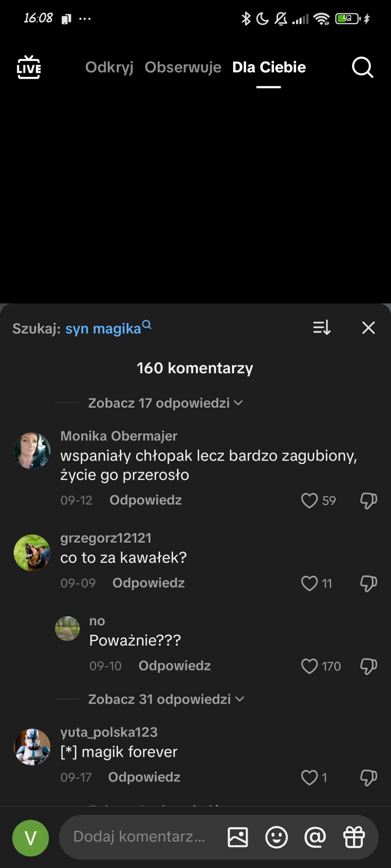Open the LIVE streams icon
The width and height of the screenshot is (391, 868).
click(29, 67)
